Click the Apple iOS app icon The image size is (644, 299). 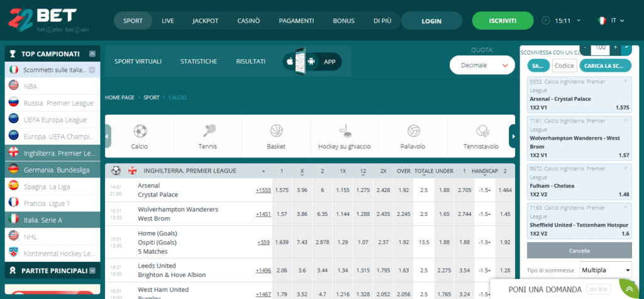[x=290, y=62]
